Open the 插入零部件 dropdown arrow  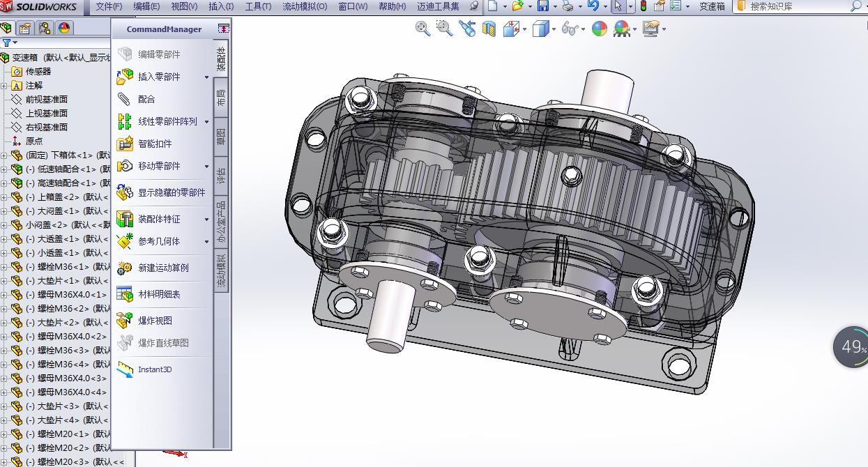(206, 77)
